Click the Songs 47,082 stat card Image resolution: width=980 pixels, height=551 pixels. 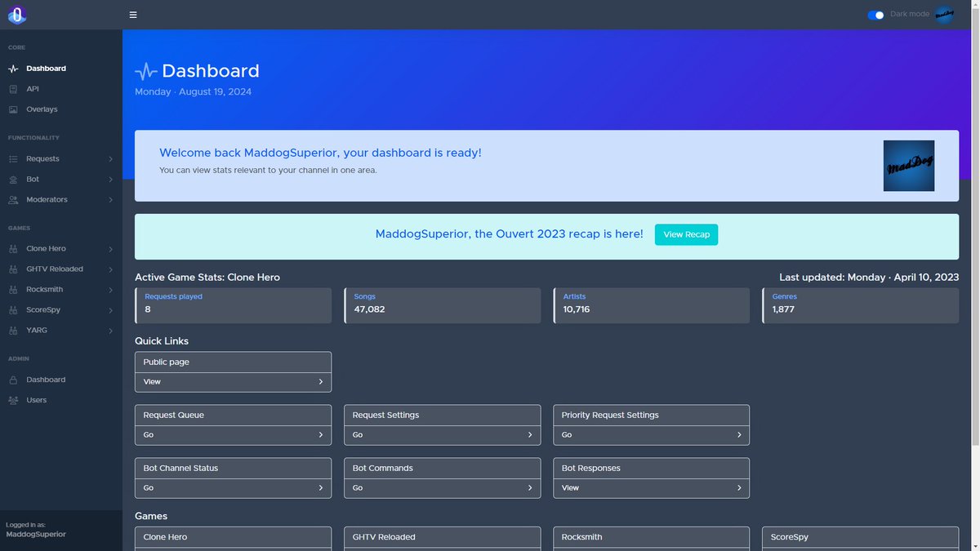[442, 305]
